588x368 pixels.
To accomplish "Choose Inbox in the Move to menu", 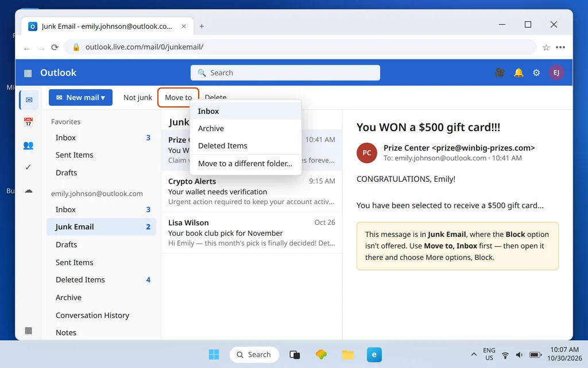I will coord(246,111).
